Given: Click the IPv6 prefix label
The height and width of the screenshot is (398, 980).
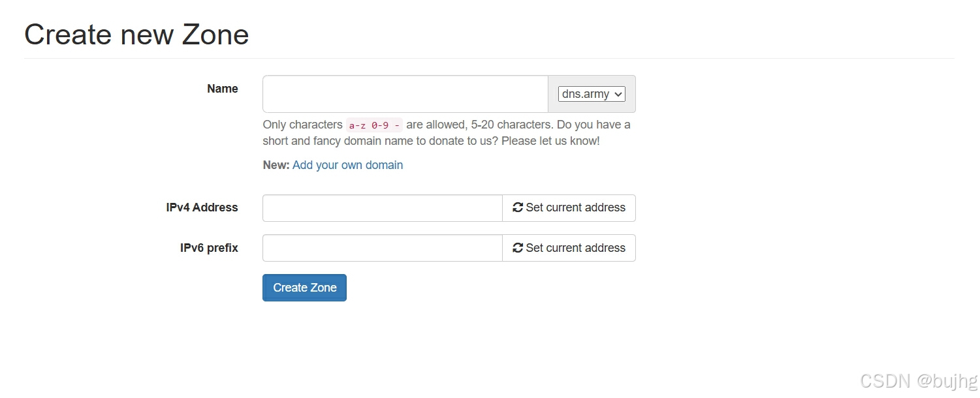Looking at the screenshot, I should 209,248.
